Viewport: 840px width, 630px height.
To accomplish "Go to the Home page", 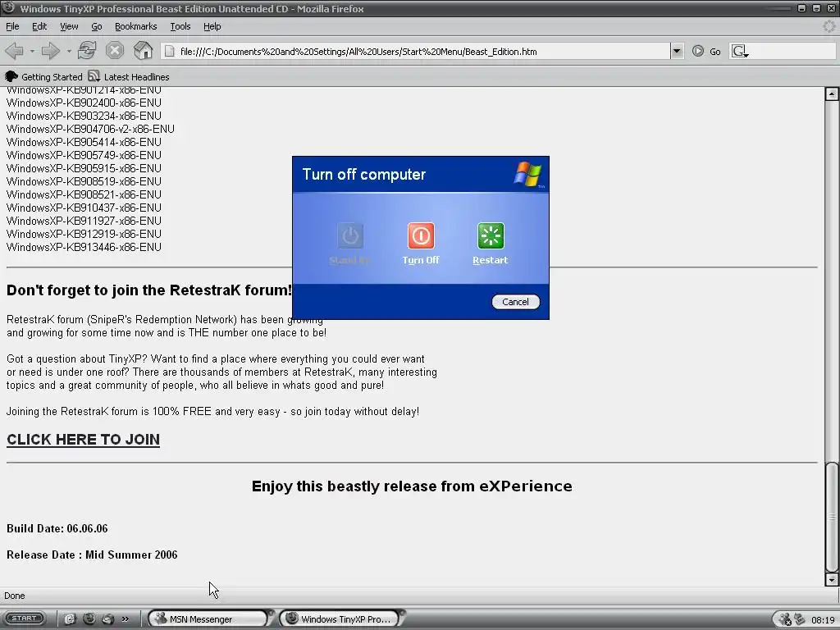I will point(143,51).
